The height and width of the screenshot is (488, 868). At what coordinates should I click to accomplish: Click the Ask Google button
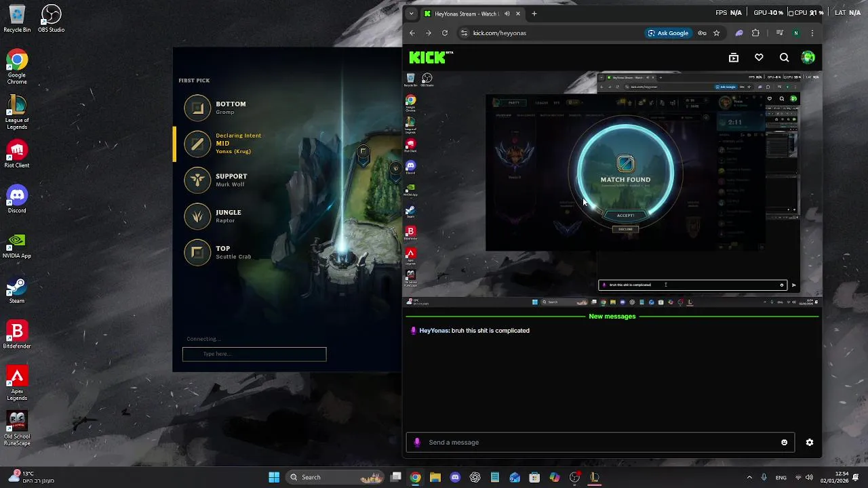(668, 33)
